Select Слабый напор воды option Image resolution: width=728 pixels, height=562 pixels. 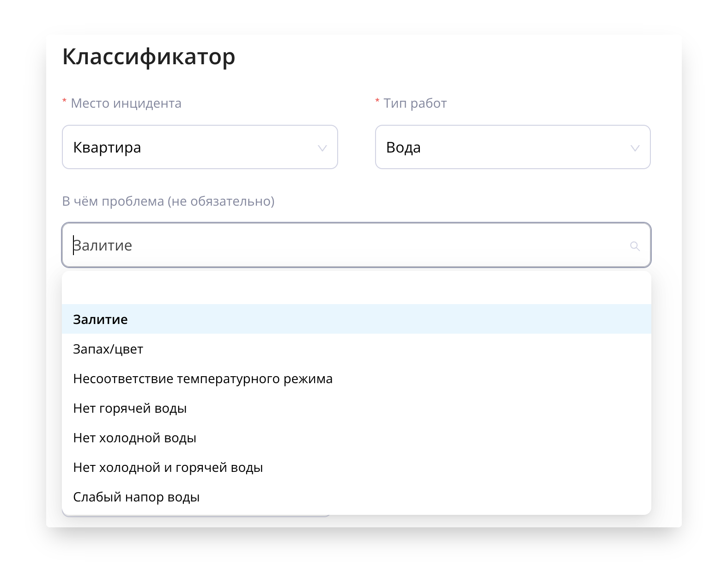click(136, 497)
